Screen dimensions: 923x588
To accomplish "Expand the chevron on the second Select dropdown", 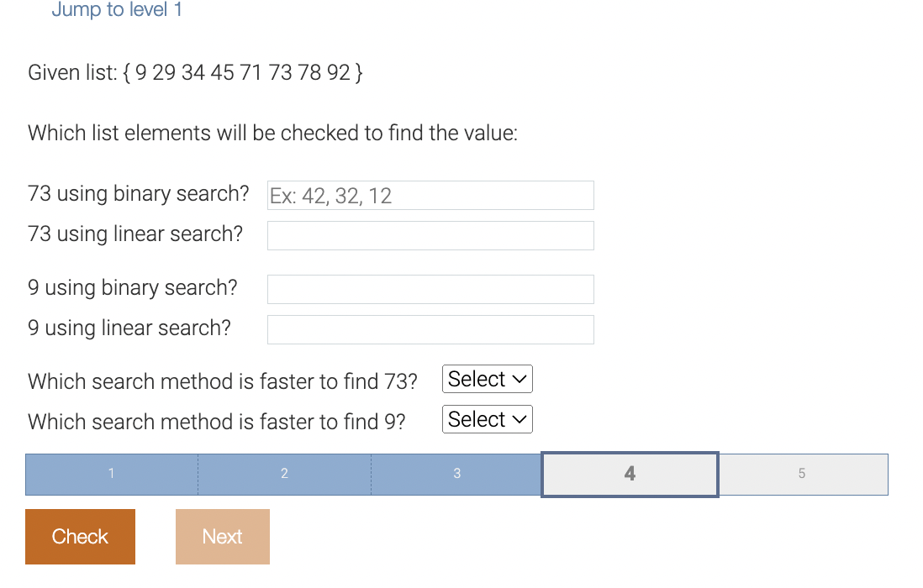I will pos(519,419).
